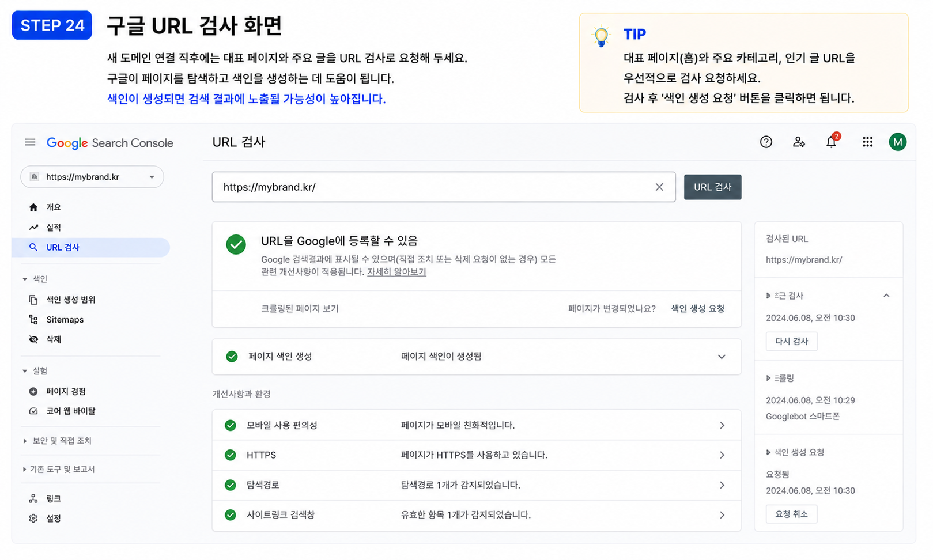This screenshot has height=560, width=933.
Task: Click the URL 검사 magnifier icon in sidebar
Action: point(33,247)
